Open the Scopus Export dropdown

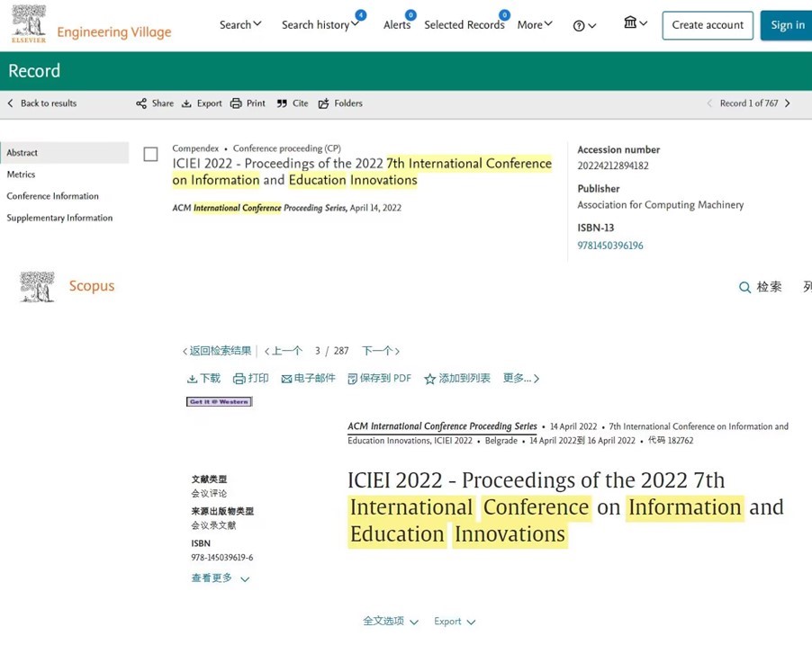tap(454, 622)
